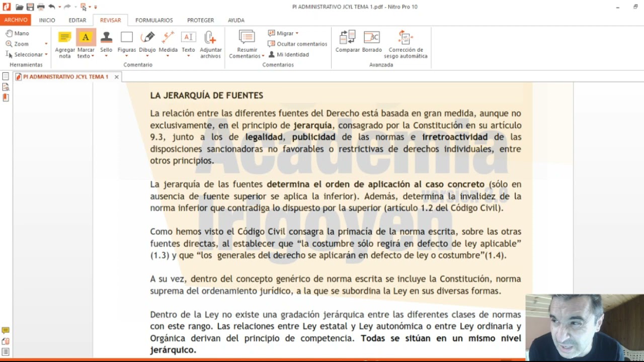Viewport: 644px width, 362px height.
Task: Open the AYUDA ribbon tab
Action: tap(236, 20)
